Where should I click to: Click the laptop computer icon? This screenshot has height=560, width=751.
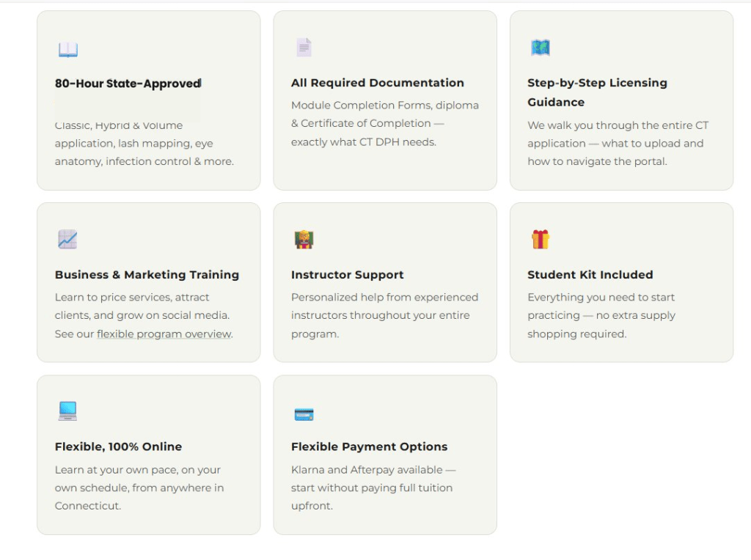(x=67, y=411)
